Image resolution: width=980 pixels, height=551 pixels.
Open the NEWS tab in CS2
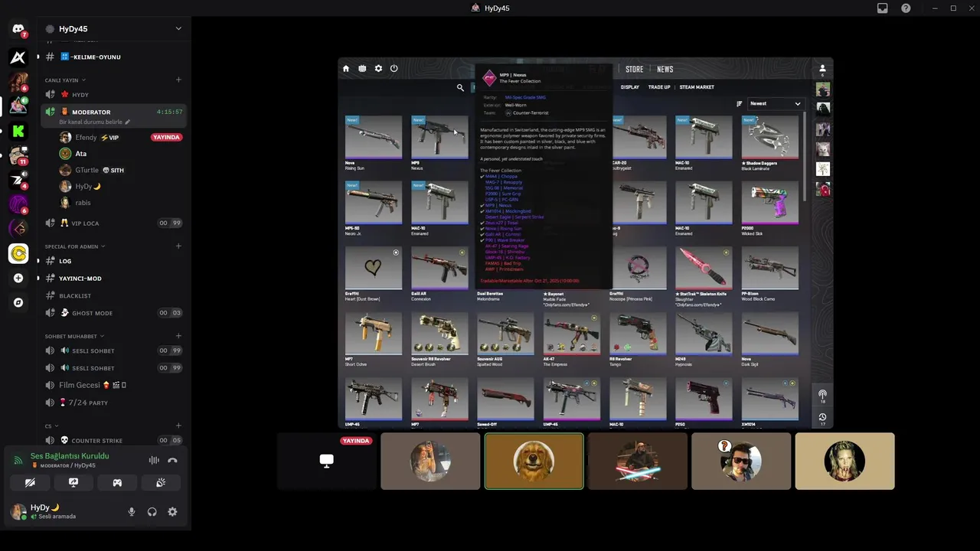click(x=665, y=70)
